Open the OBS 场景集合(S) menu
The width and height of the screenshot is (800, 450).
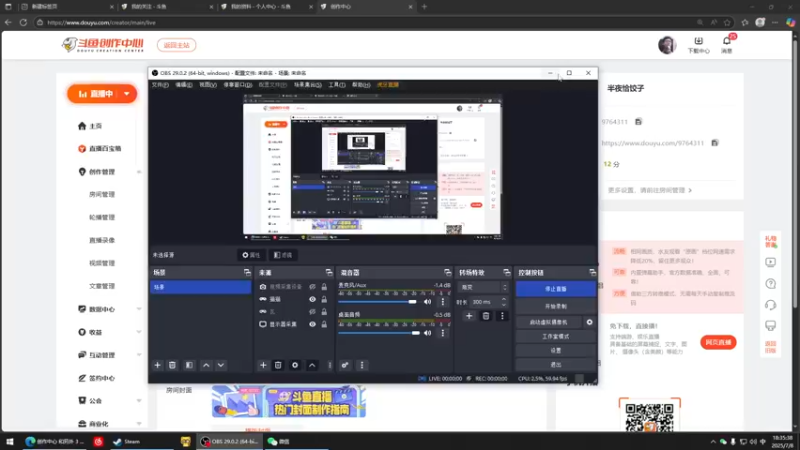(308, 85)
